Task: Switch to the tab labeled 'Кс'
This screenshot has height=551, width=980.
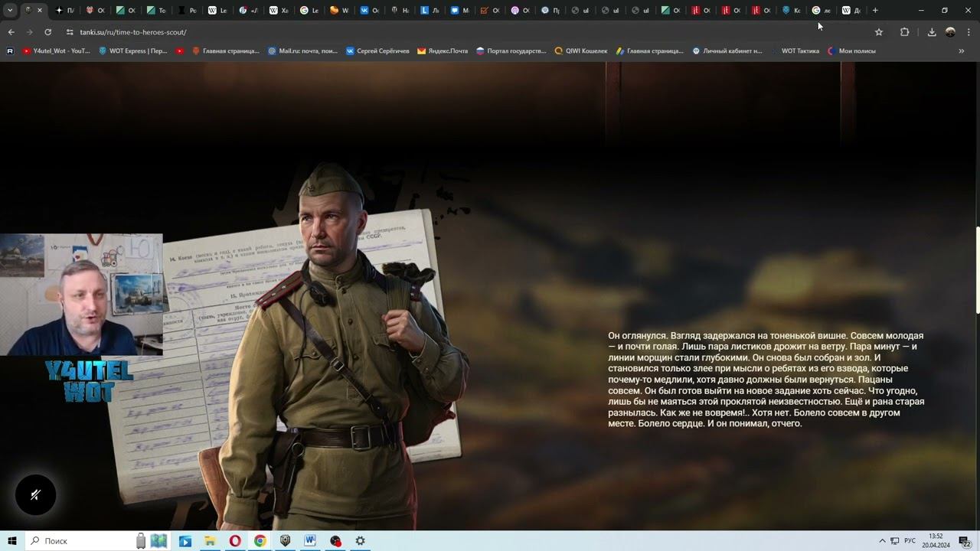Action: click(x=791, y=10)
